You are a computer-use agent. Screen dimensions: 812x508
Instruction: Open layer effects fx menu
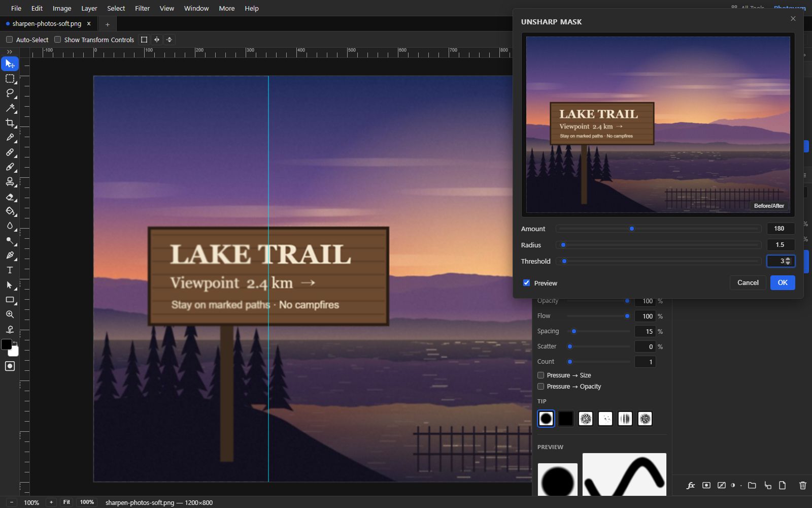pos(691,486)
